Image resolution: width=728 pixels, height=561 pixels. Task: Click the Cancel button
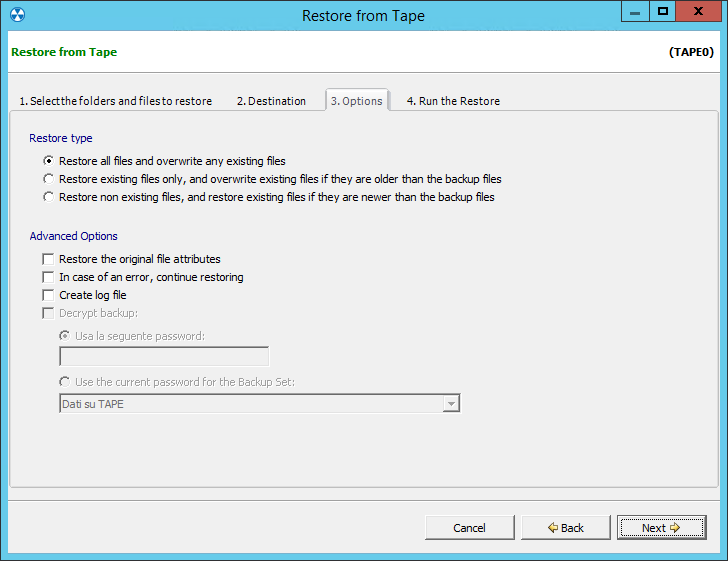pyautogui.click(x=469, y=528)
